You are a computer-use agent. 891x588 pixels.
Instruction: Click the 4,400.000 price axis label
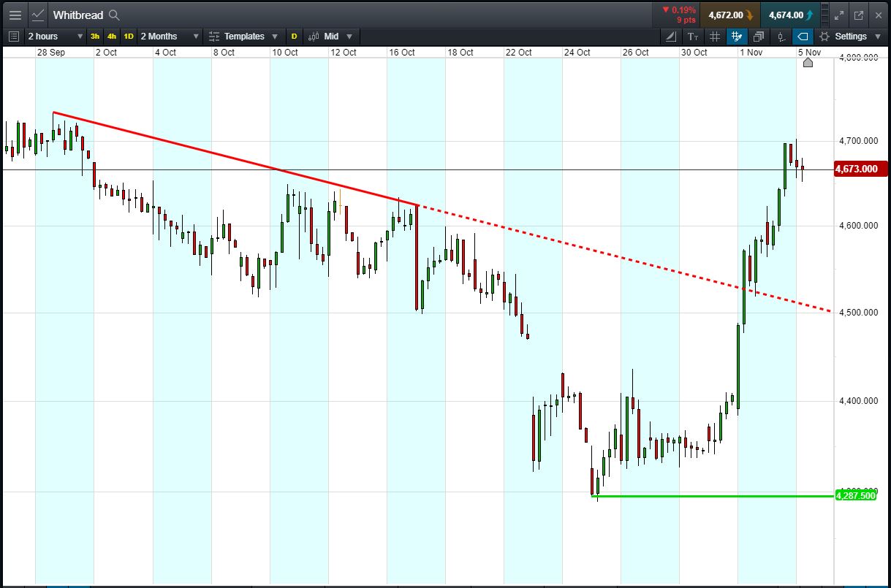[857, 401]
